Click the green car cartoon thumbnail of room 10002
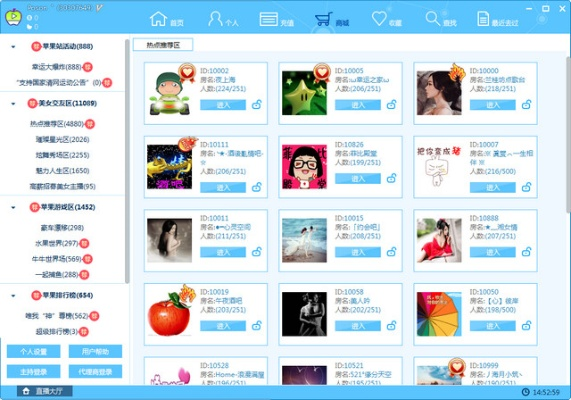This screenshot has width=571, height=400. coord(169,93)
